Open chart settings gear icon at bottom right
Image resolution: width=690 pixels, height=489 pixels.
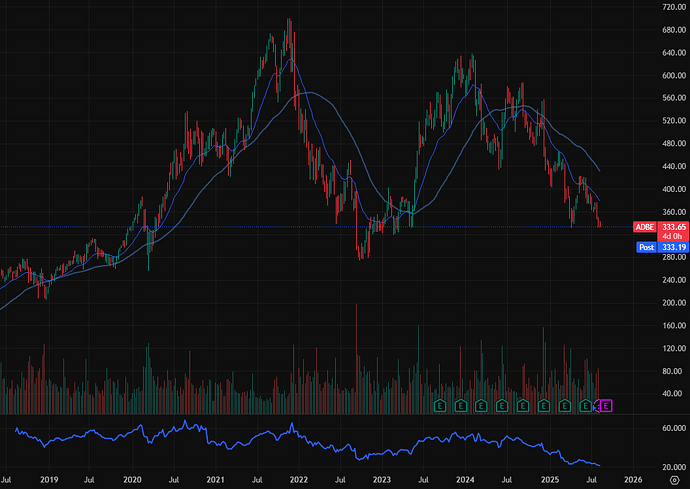pos(674,481)
